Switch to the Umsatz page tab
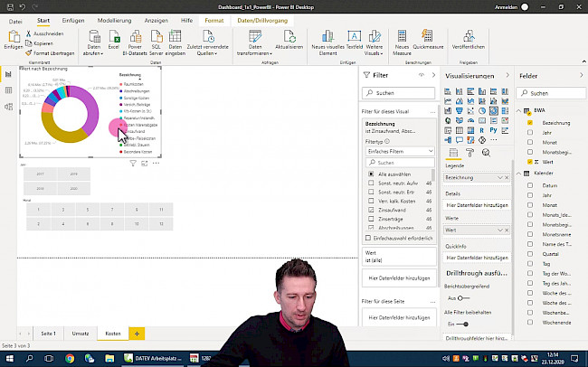This screenshot has height=367, width=588. [81, 334]
